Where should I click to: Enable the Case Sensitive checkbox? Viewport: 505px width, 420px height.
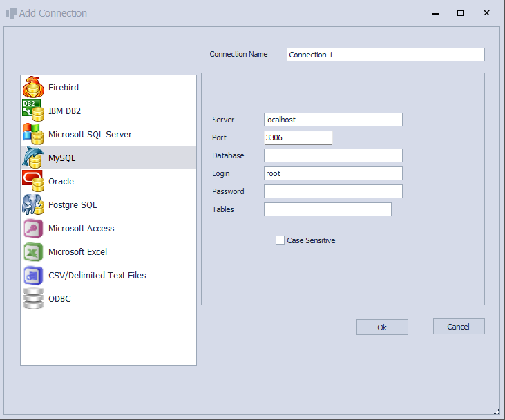[x=280, y=240]
